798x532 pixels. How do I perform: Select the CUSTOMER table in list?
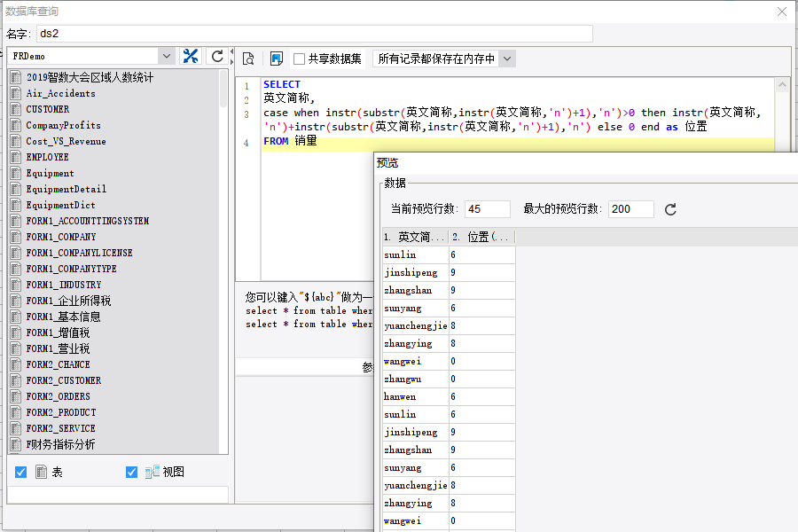pos(48,109)
